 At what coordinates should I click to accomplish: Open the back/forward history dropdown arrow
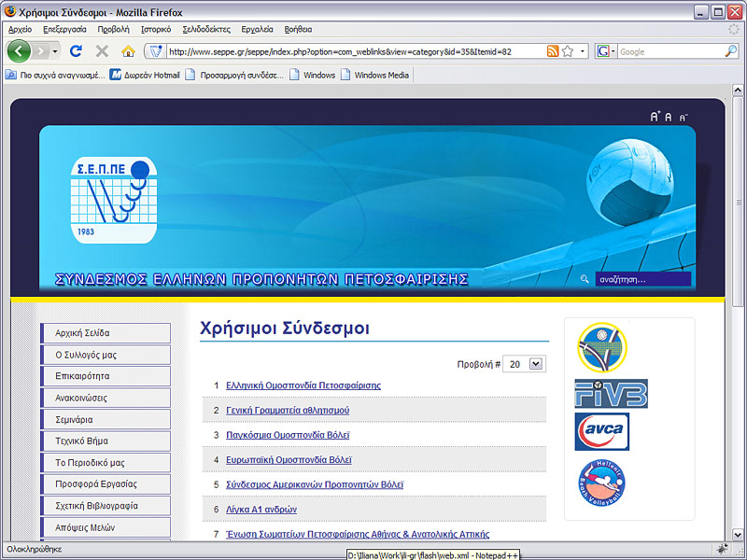click(55, 51)
